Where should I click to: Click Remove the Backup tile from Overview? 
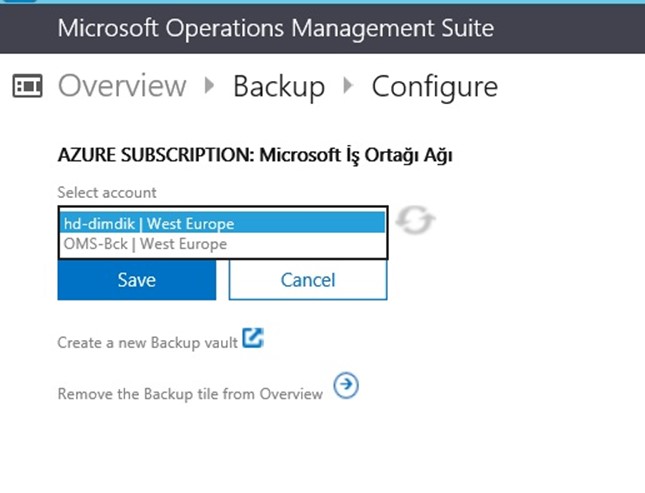[190, 394]
